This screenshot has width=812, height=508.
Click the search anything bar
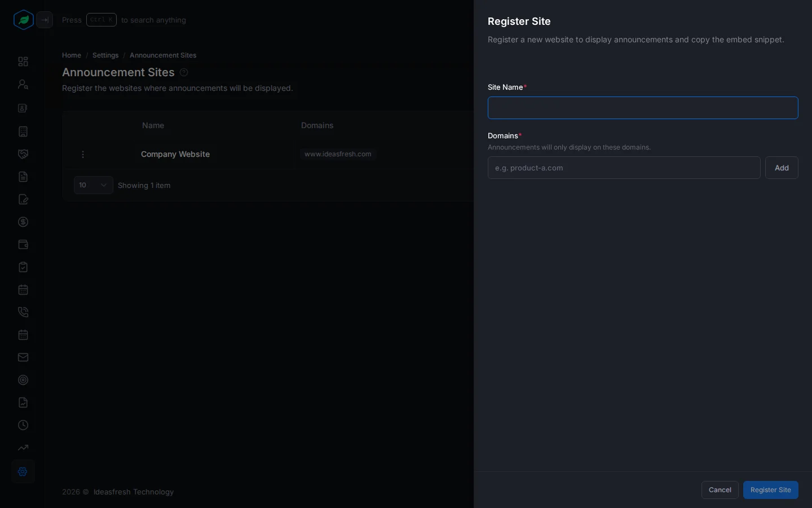(x=124, y=20)
